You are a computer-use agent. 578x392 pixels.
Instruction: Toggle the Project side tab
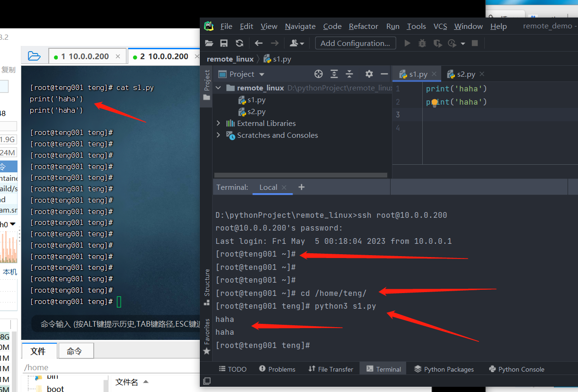click(x=206, y=85)
